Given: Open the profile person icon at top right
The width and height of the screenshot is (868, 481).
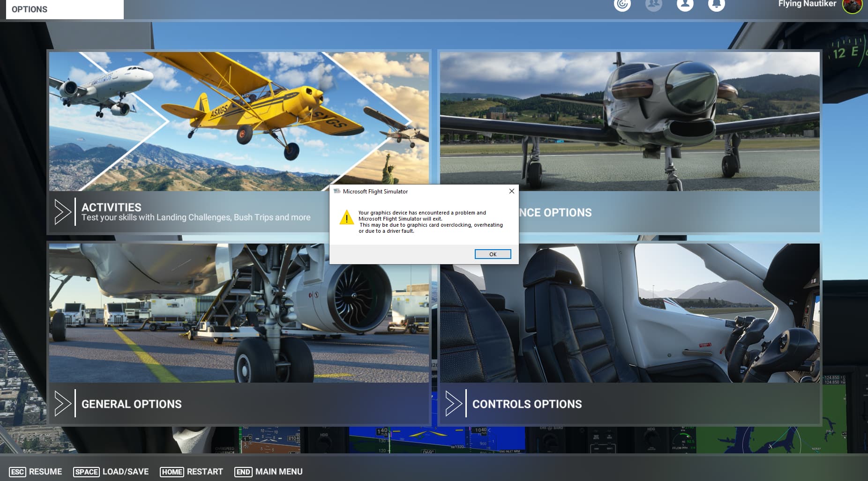Looking at the screenshot, I should [685, 6].
